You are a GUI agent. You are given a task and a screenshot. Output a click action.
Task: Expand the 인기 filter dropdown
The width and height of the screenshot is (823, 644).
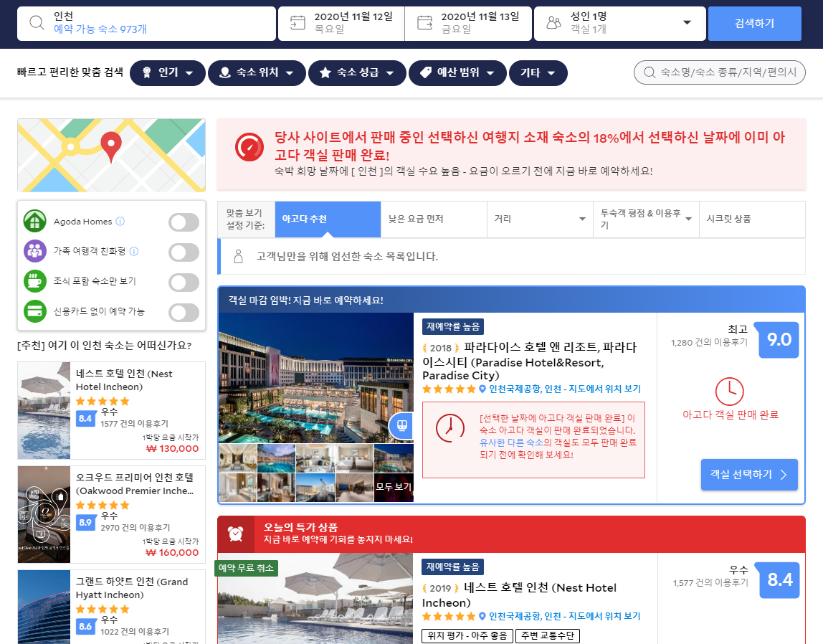coord(168,72)
